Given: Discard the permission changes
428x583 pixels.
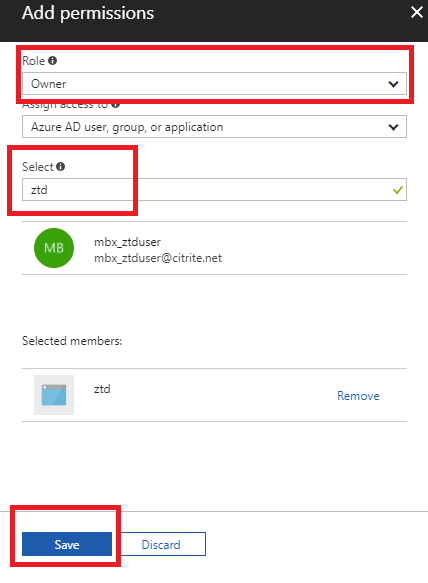Looking at the screenshot, I should (x=161, y=544).
